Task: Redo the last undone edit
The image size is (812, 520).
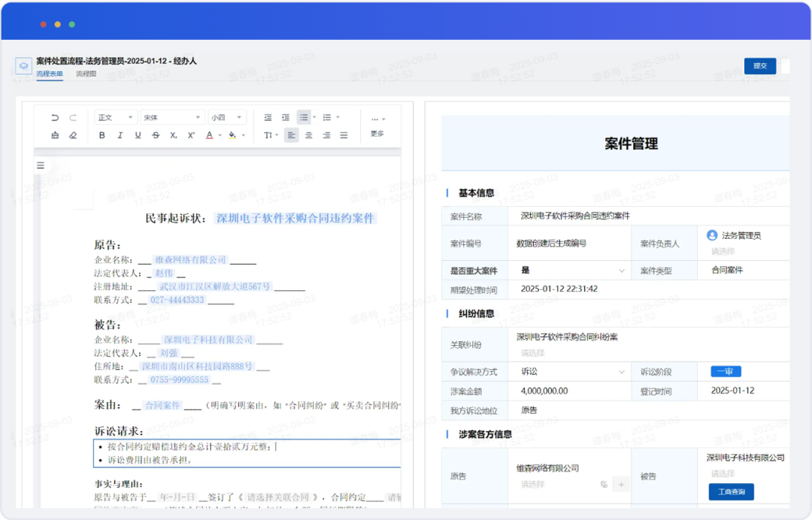Action: pos(73,117)
